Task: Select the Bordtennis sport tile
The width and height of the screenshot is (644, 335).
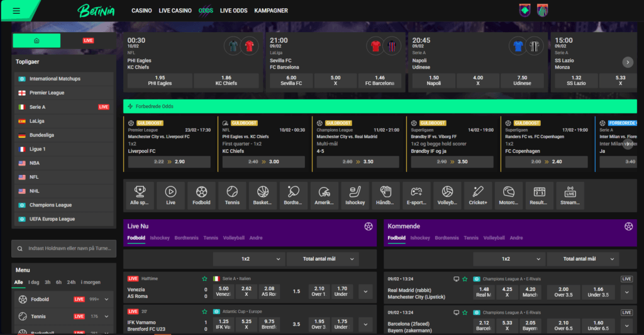Action: (x=293, y=195)
